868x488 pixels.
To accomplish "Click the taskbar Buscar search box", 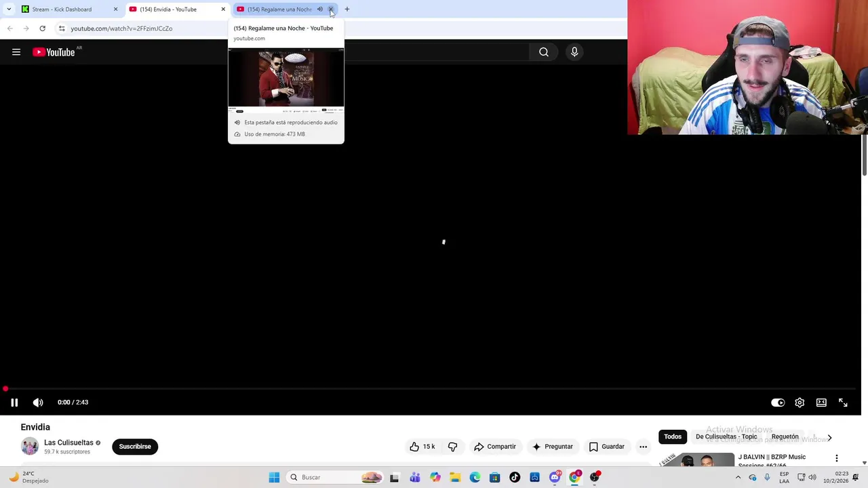I will (x=336, y=478).
